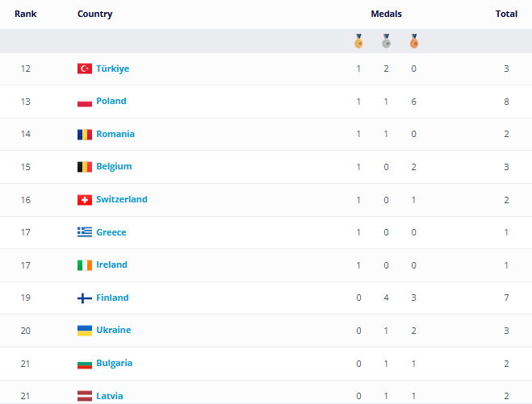The image size is (532, 404).
Task: Click the Greece flag icon
Action: 84,232
